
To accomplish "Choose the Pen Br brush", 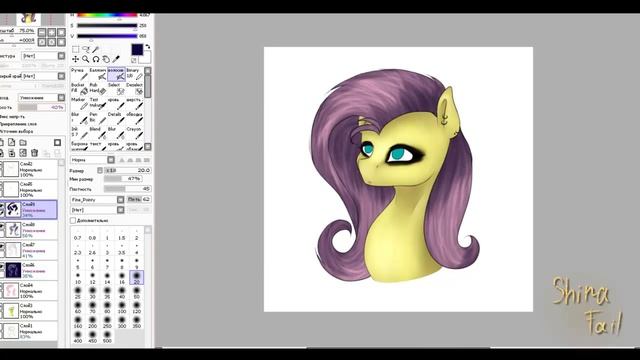I will tap(98, 118).
